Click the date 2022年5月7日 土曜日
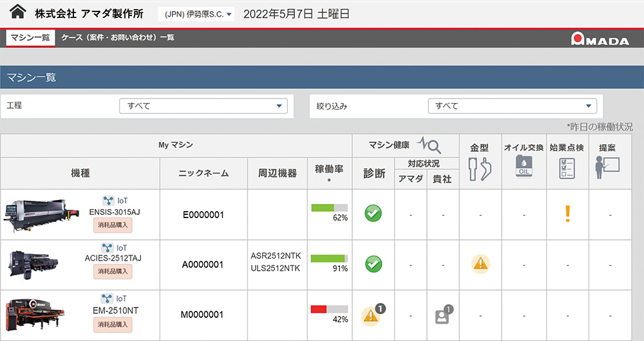 tap(296, 14)
